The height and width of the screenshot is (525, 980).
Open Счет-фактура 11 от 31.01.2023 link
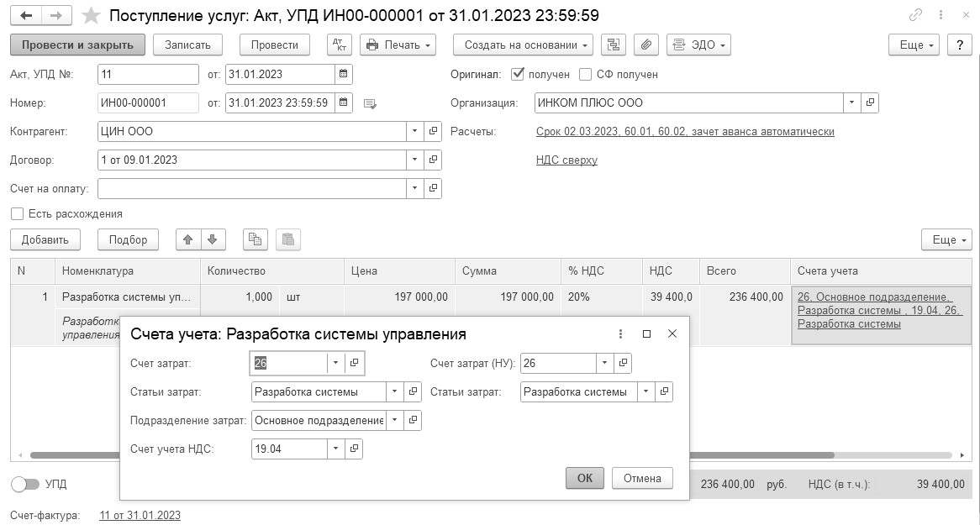pyautogui.click(x=140, y=516)
